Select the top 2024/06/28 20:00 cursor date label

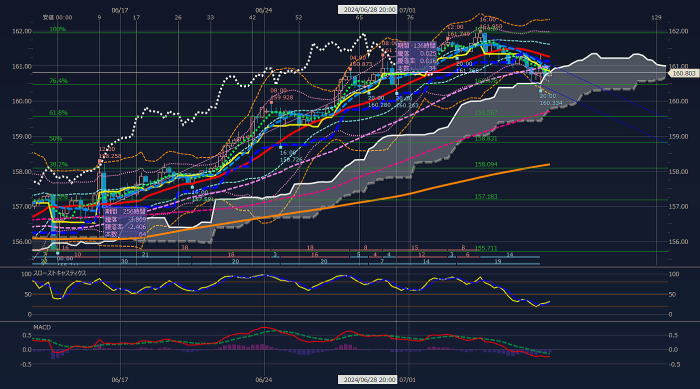[x=367, y=10]
